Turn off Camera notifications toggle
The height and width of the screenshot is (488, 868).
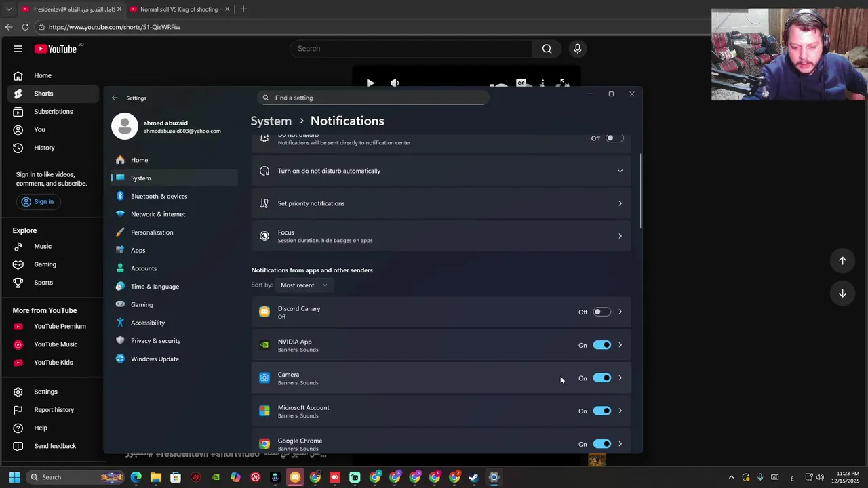click(601, 378)
